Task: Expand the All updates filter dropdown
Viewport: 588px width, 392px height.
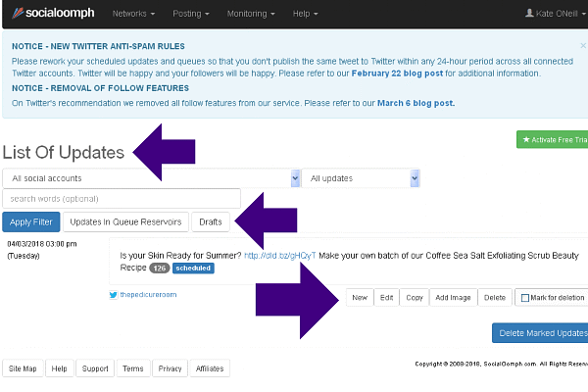Action: point(361,178)
